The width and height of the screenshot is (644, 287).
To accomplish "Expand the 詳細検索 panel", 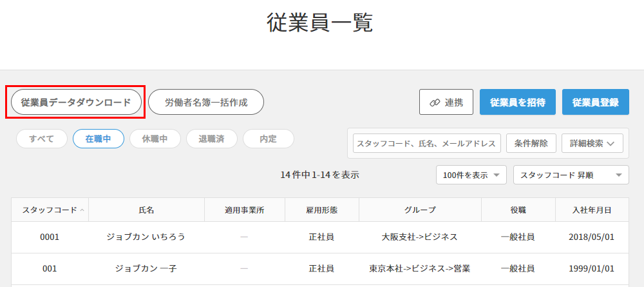I will pos(592,143).
